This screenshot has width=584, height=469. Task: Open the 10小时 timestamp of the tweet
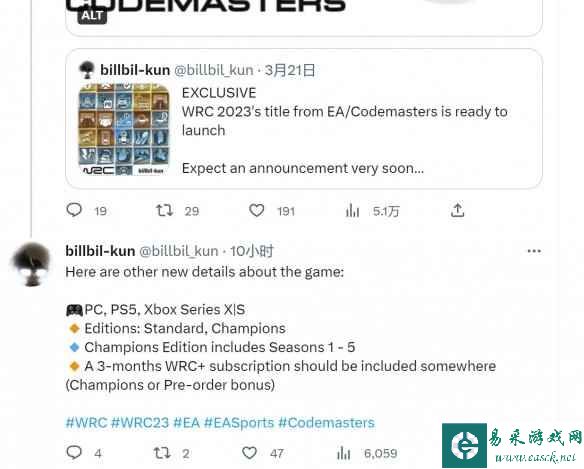coord(252,251)
